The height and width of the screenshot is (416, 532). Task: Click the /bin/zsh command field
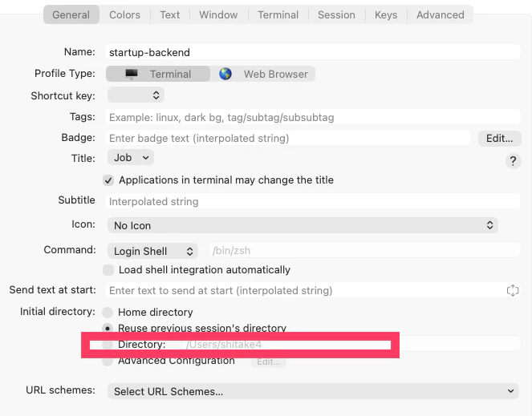pos(364,251)
